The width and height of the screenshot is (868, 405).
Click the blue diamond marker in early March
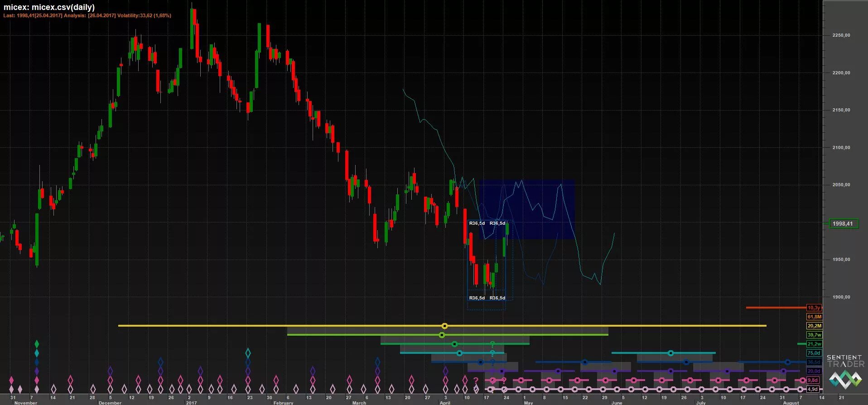pyautogui.click(x=377, y=362)
